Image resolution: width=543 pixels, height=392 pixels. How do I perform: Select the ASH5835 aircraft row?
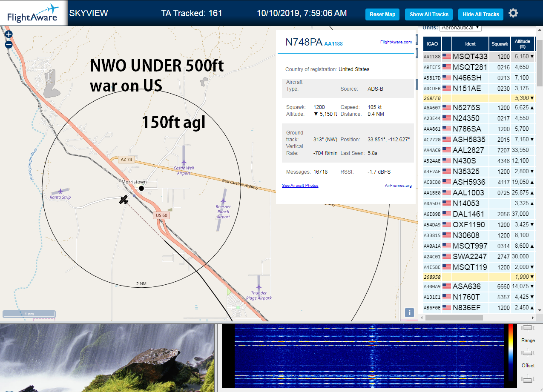479,139
